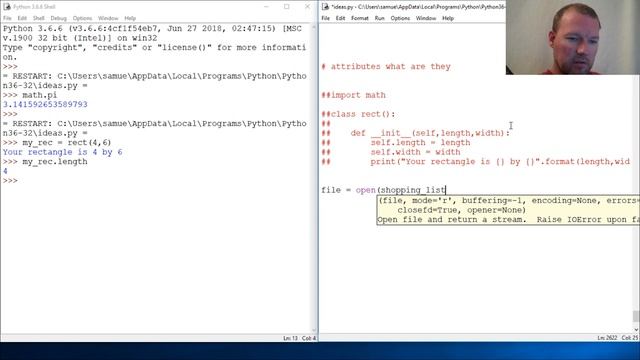Maximize the Python Shell window
The height and width of the screenshot is (360, 640).
coord(287,7)
